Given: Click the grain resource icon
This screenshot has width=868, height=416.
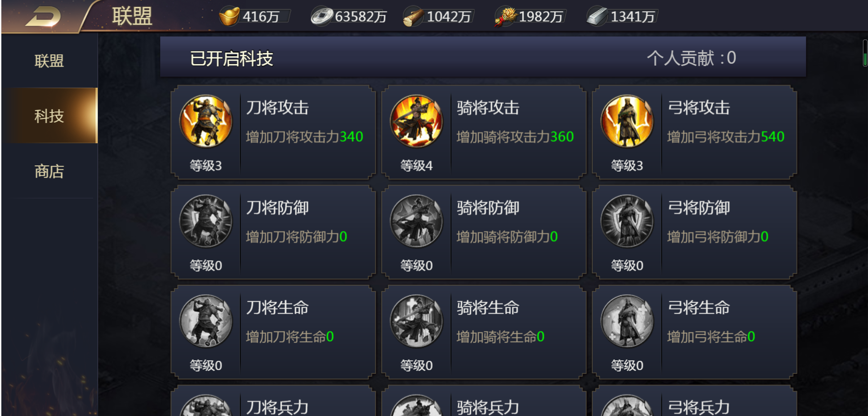Looking at the screenshot, I should pyautogui.click(x=506, y=17).
